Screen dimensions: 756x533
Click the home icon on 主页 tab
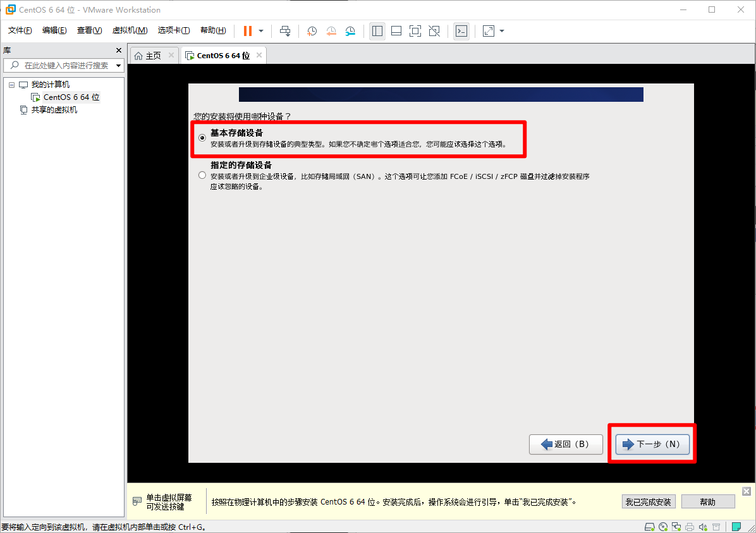138,56
